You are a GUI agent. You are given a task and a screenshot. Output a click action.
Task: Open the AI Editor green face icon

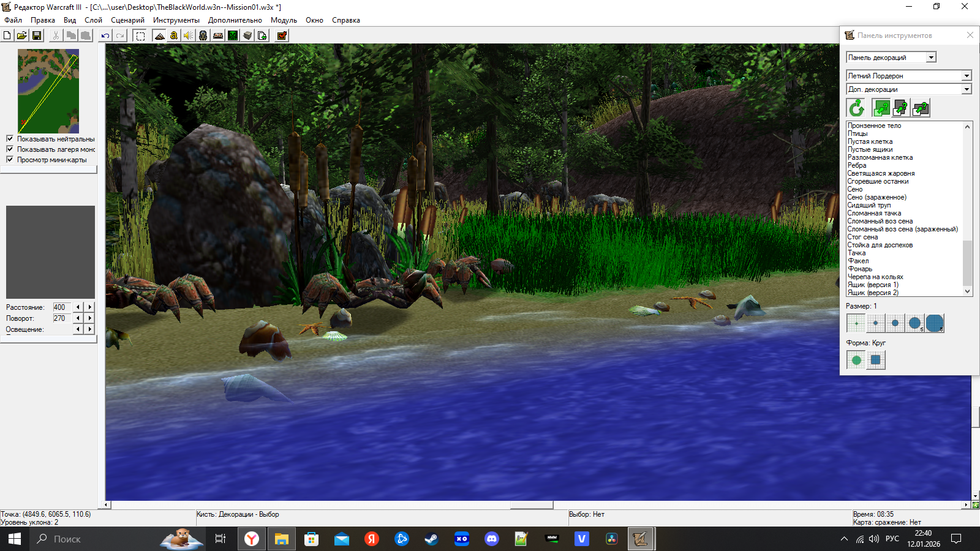click(x=233, y=36)
